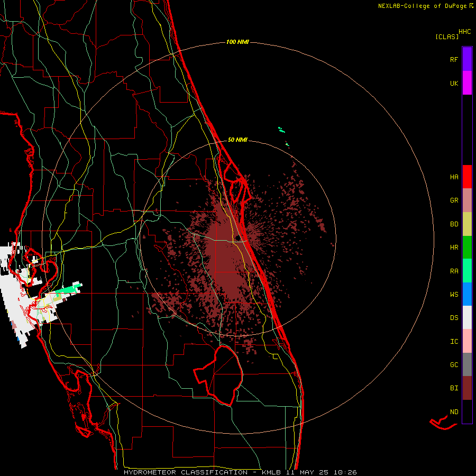Click the UK magenta legend swatch

467,83
